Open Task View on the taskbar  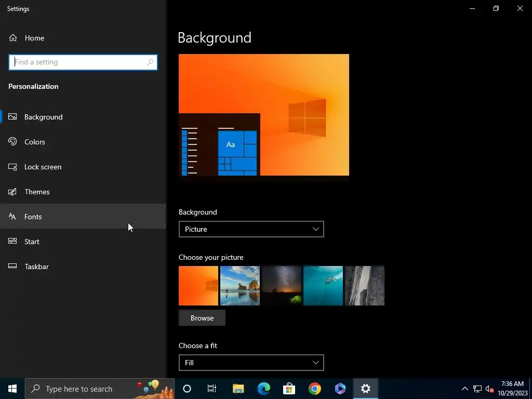point(212,389)
